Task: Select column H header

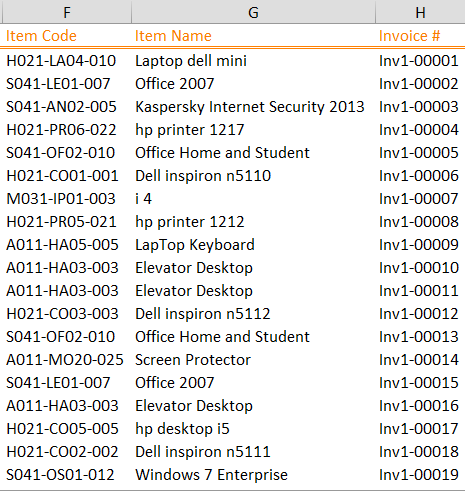Action: click(x=420, y=12)
